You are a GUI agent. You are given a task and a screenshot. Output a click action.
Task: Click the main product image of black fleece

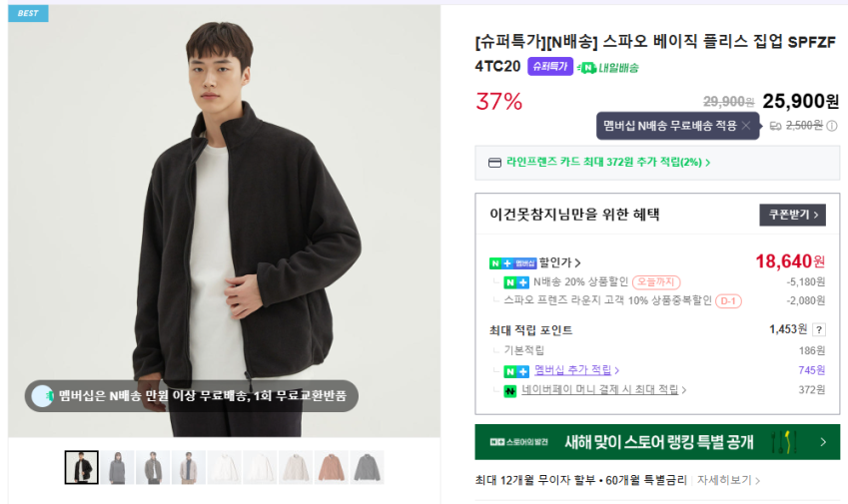[x=224, y=221]
